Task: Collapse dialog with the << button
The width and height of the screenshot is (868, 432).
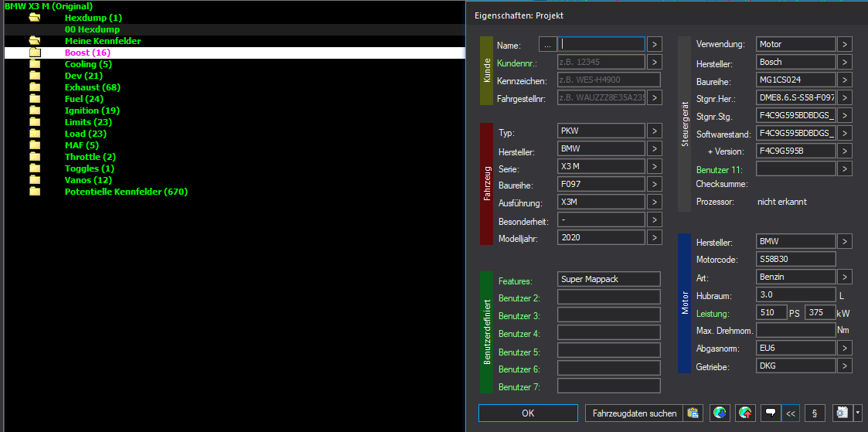Action: click(790, 413)
